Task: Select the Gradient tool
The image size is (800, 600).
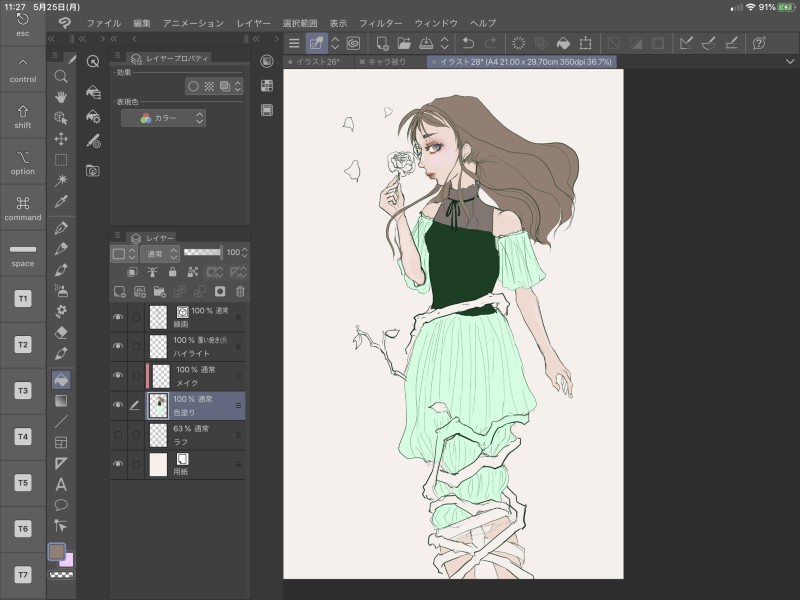Action: click(61, 400)
